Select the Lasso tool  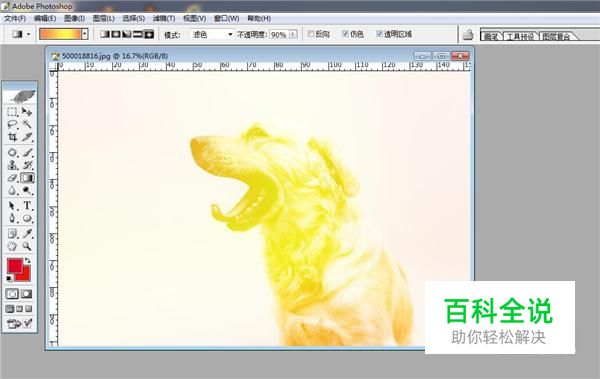click(x=12, y=124)
